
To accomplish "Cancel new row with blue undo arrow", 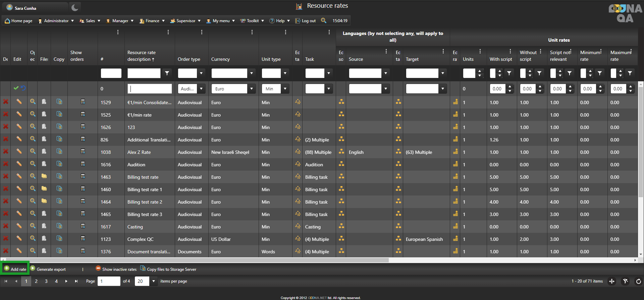I will 23,88.
